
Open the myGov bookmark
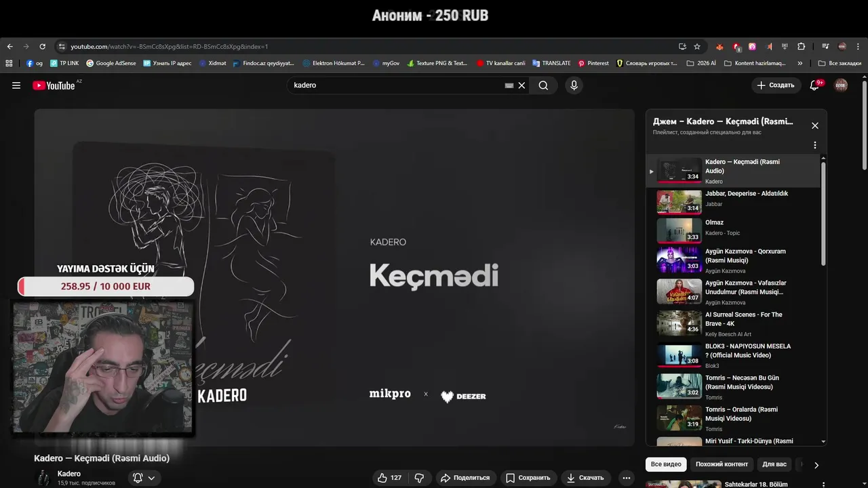(x=385, y=63)
